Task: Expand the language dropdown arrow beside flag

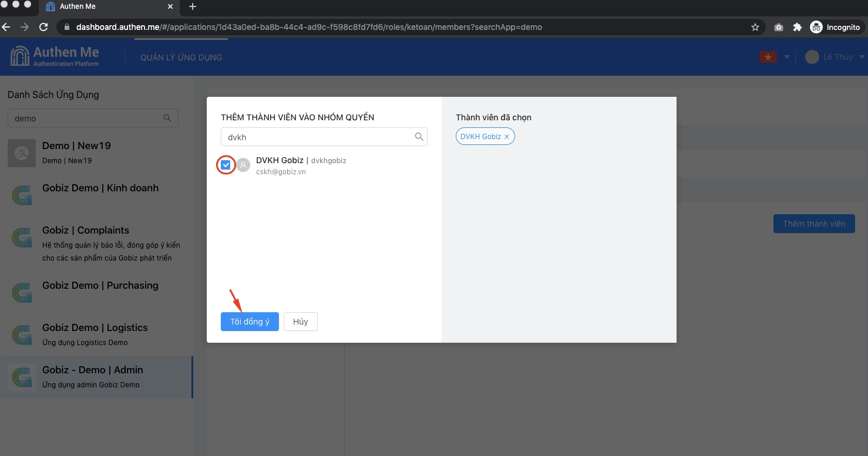Action: (786, 57)
